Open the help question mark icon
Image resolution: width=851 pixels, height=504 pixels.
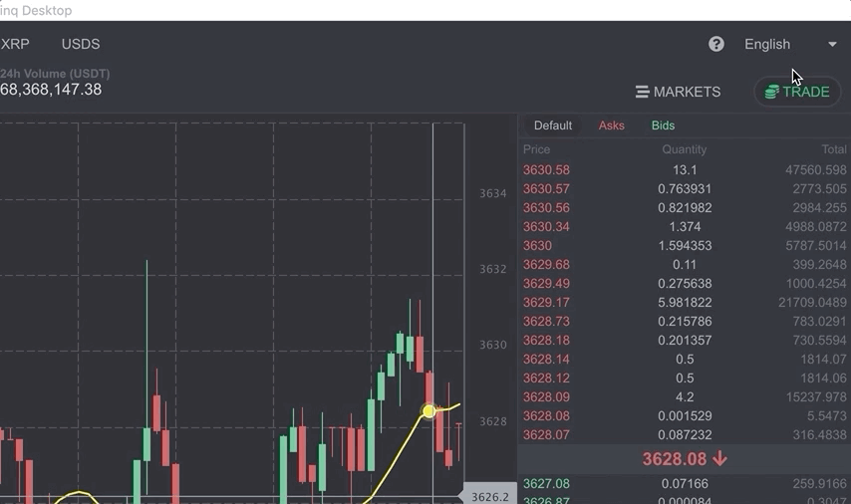716,44
